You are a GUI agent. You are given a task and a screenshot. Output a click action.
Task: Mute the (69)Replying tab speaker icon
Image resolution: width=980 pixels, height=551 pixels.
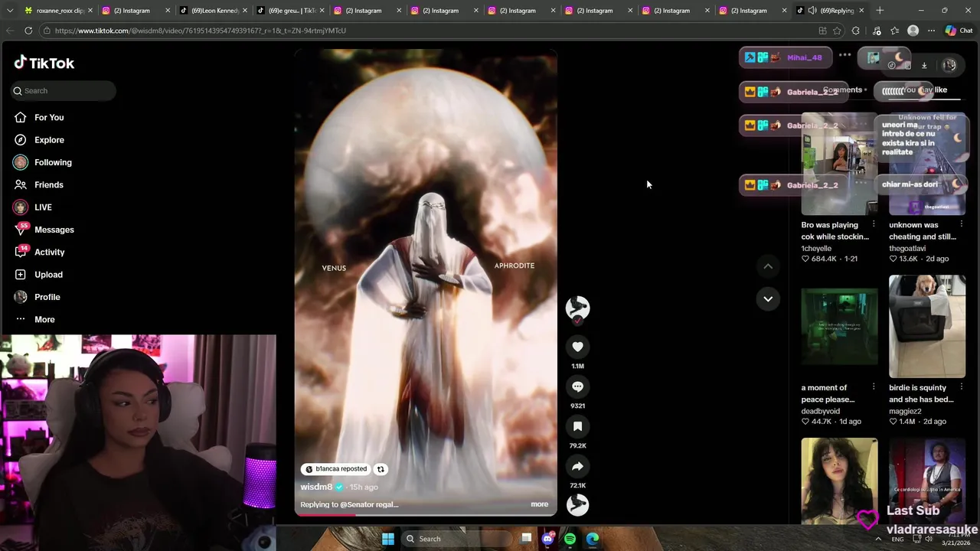(x=812, y=11)
